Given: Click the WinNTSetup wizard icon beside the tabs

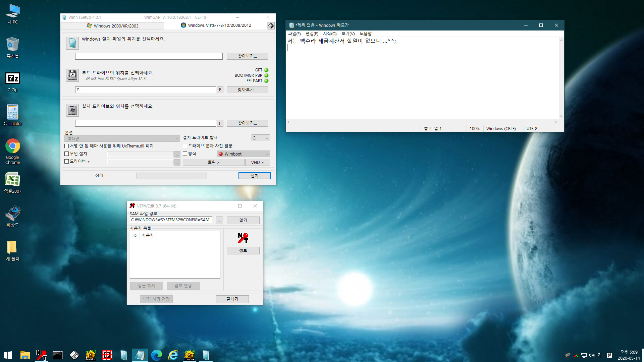Looking at the screenshot, I should 271,26.
